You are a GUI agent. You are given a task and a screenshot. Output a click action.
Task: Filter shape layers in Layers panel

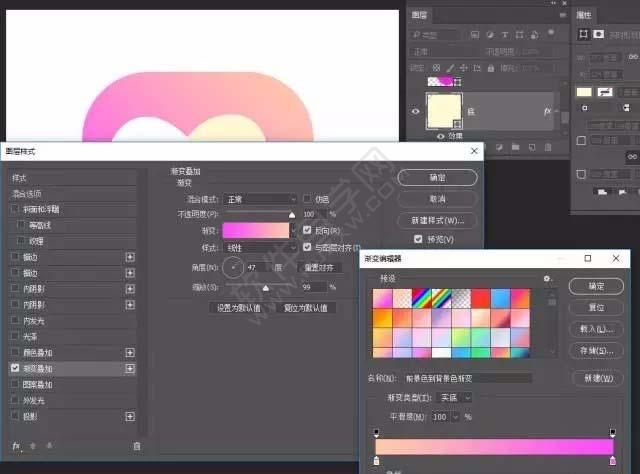click(x=519, y=35)
